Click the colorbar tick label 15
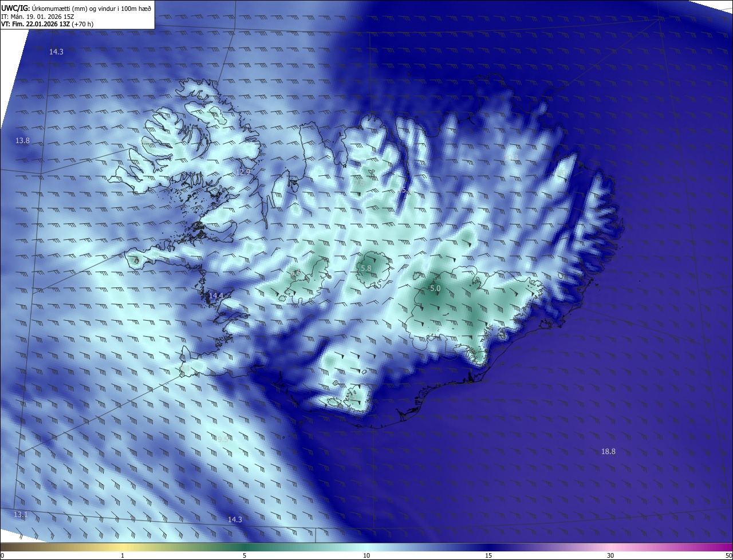Image resolution: width=733 pixels, height=560 pixels. tap(488, 555)
